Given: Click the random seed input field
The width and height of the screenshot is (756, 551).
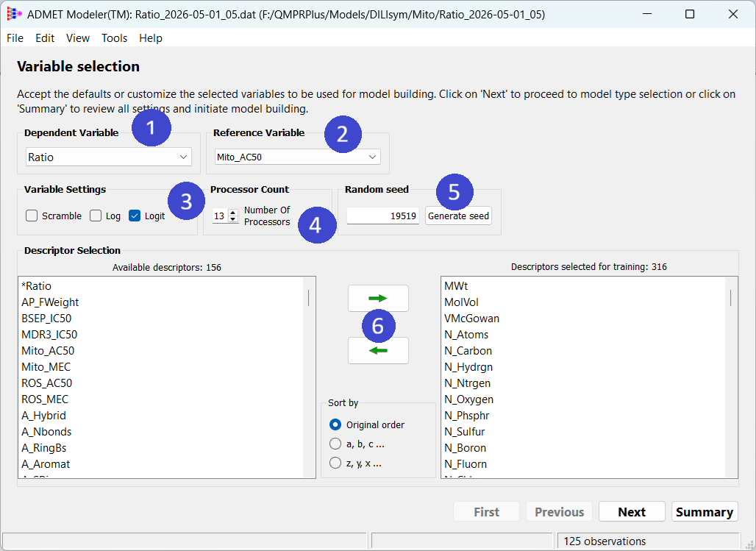Looking at the screenshot, I should pos(383,216).
